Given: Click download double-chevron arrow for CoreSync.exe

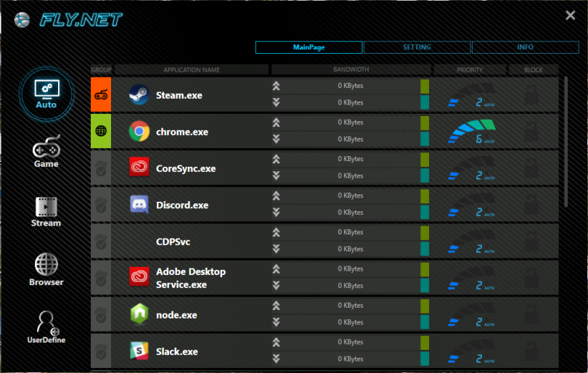Looking at the screenshot, I should [276, 176].
